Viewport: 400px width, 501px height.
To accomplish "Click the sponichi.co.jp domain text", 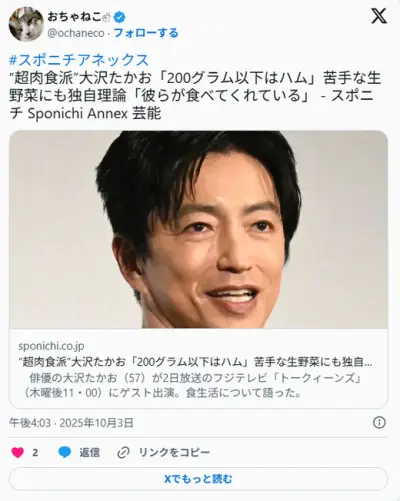I will coord(51,346).
